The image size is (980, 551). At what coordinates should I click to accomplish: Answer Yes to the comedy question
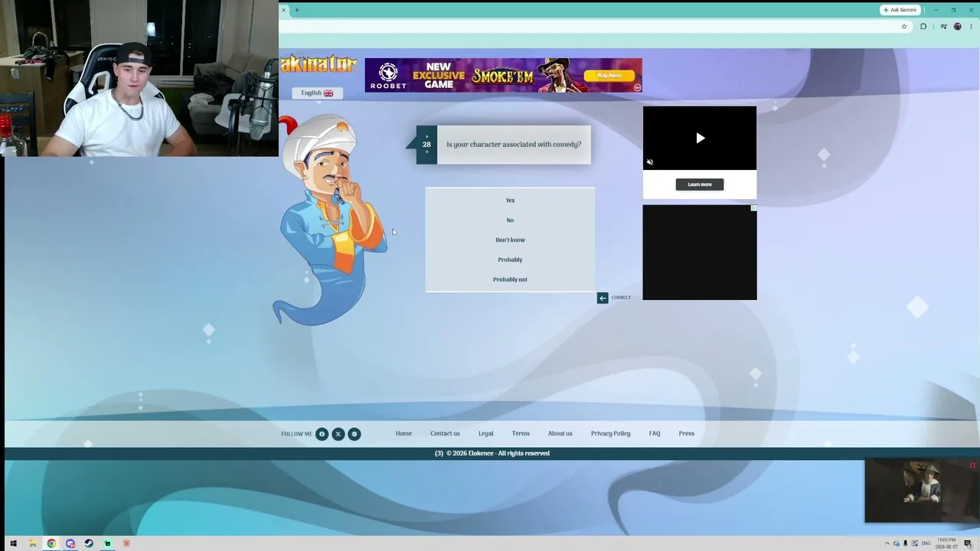tap(510, 201)
